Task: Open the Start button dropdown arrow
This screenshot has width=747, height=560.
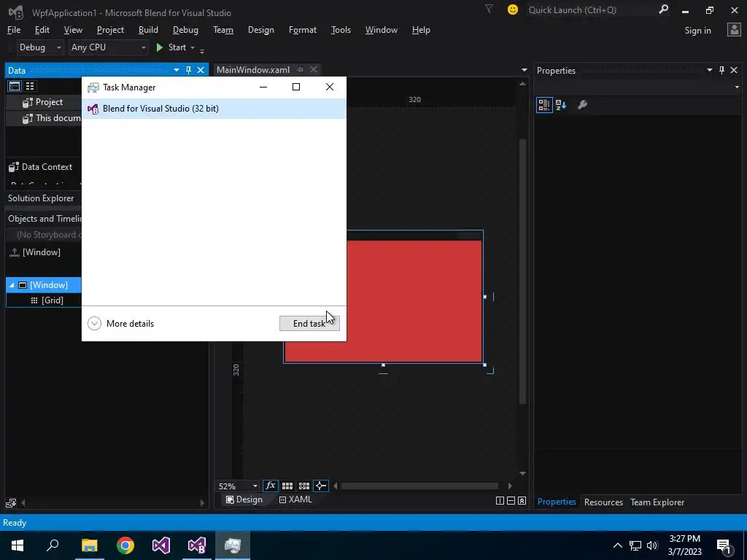Action: coord(193,47)
